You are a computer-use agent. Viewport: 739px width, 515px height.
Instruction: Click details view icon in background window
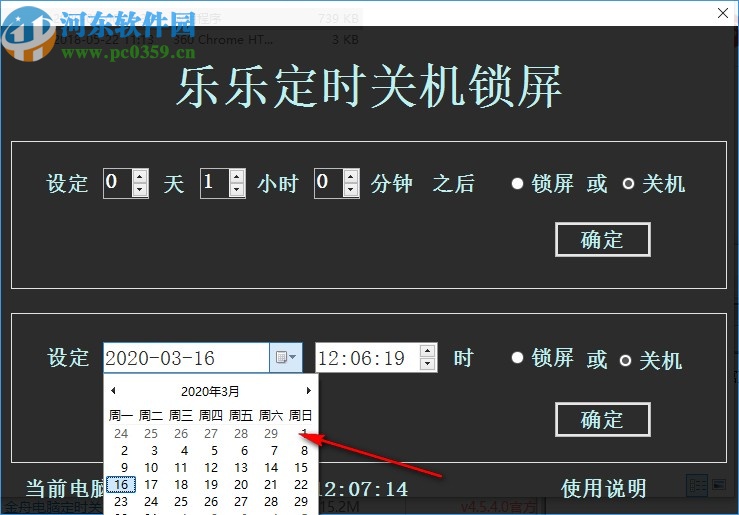698,485
